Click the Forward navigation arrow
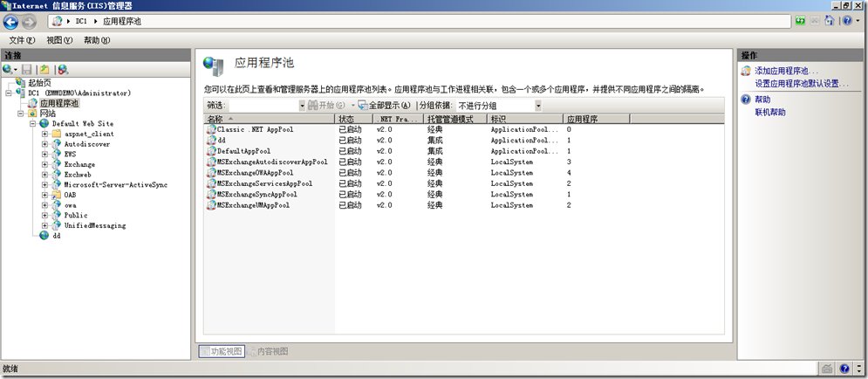868x379 pixels. coord(29,22)
